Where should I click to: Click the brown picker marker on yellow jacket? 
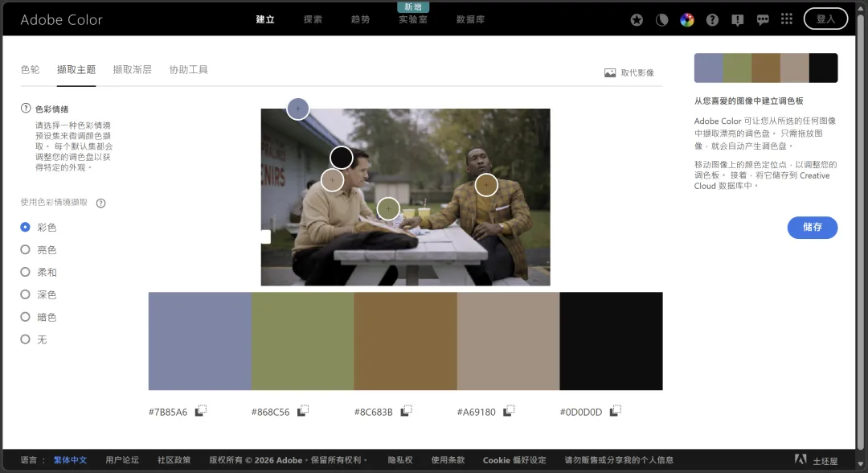pyautogui.click(x=486, y=185)
